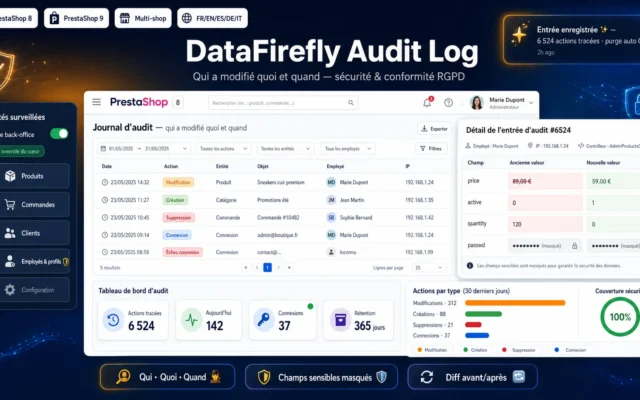Open the Clients sidebar menu item
Image resolution: width=640 pixels, height=400 pixels.
click(34, 233)
